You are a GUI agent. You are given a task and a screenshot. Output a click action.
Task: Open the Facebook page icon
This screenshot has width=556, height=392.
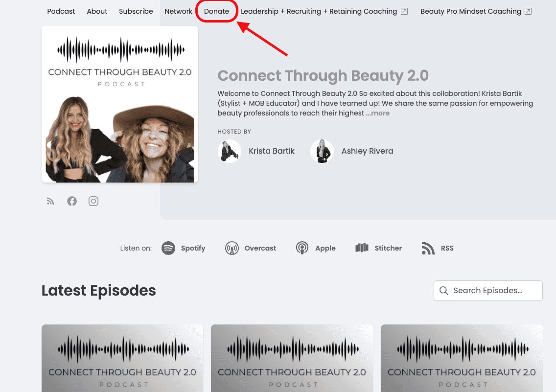coord(72,201)
